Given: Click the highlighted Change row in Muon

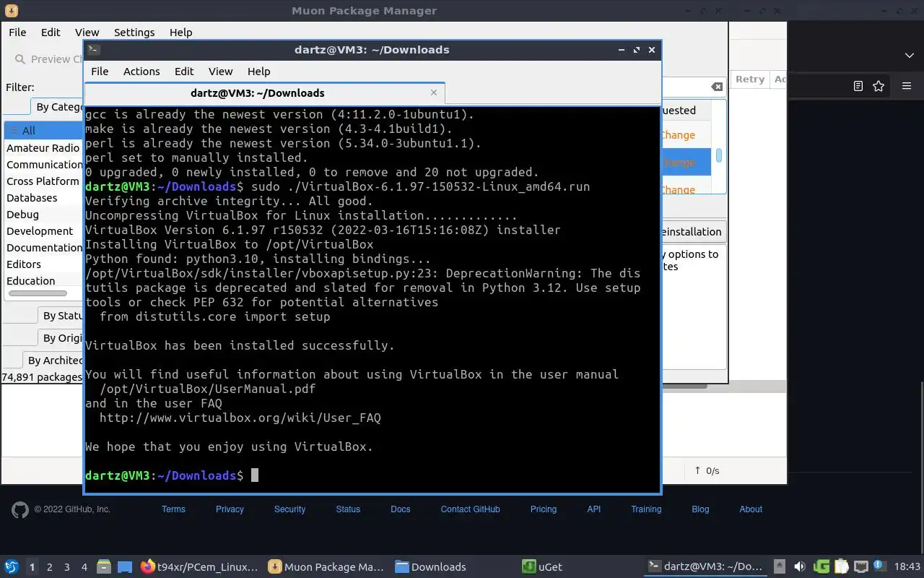Looking at the screenshot, I should 686,163.
